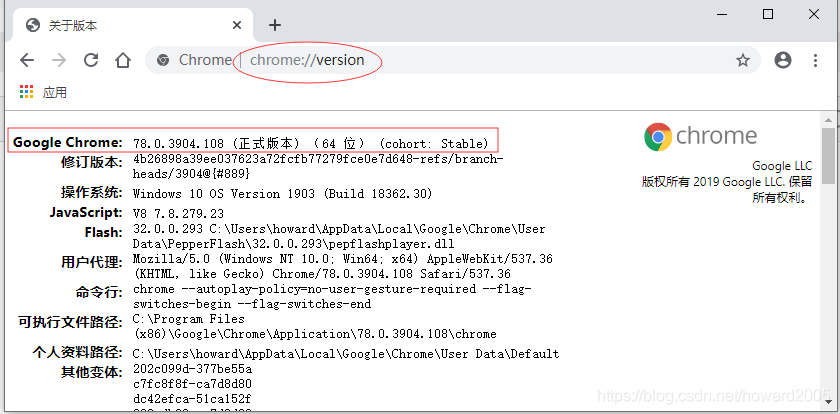Click the Chrome logo image
840x414 pixels.
700,137
